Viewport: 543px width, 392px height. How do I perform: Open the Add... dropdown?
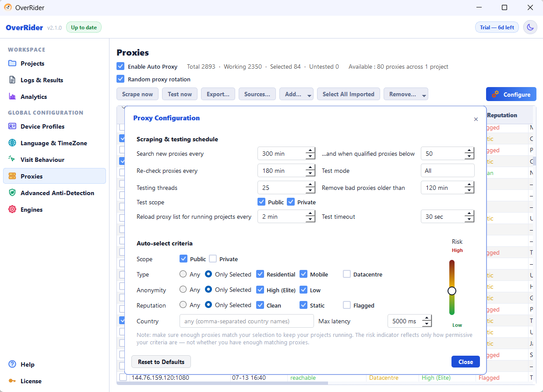[296, 94]
